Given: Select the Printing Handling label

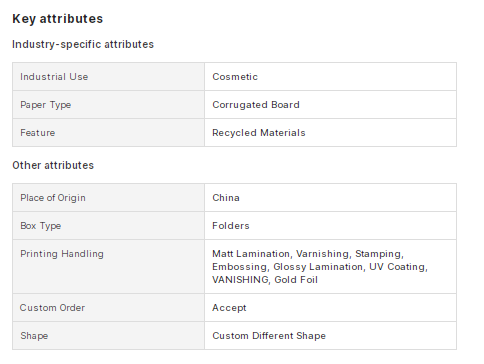Looking at the screenshot, I should click(x=62, y=254).
